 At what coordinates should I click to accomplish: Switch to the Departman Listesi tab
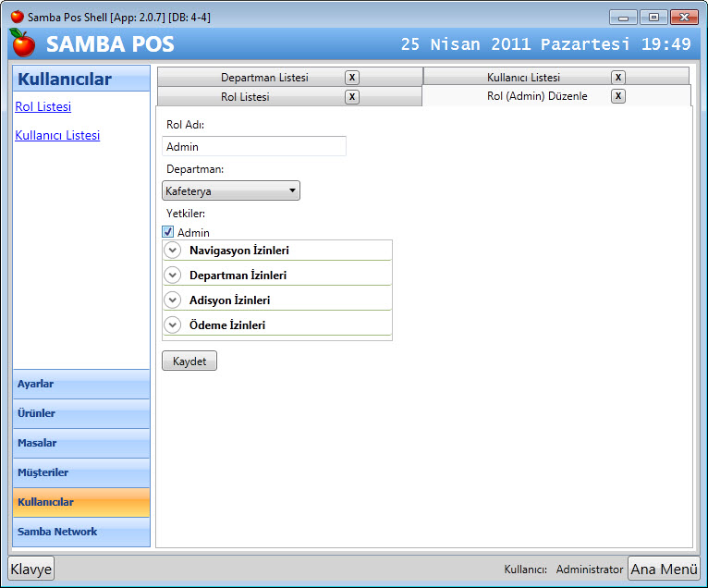263,78
